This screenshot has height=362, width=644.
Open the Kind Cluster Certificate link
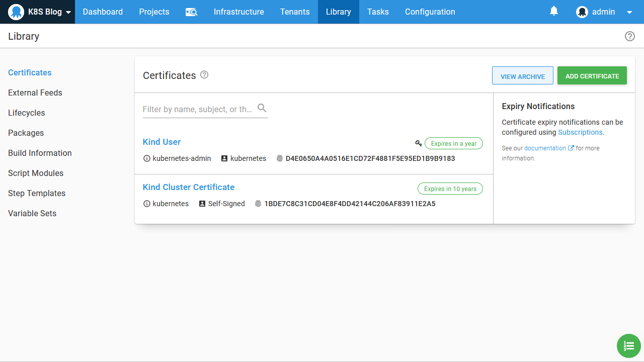pyautogui.click(x=189, y=187)
